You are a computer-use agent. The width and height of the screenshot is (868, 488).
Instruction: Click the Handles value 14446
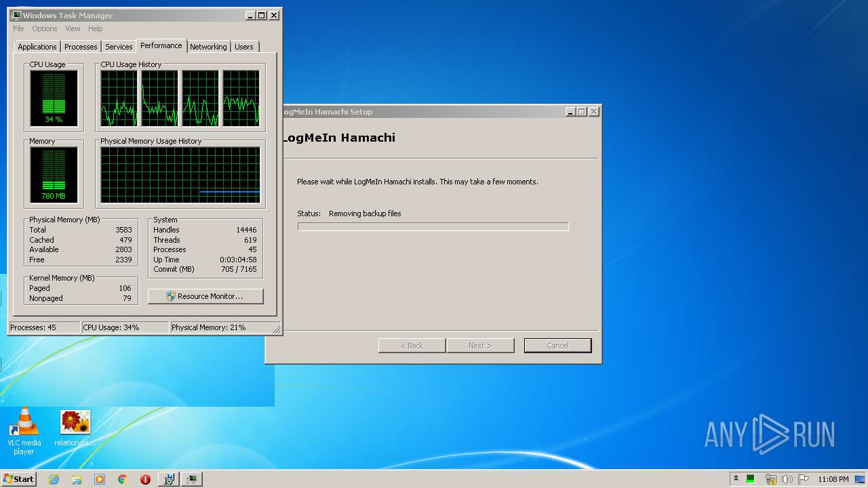(x=246, y=230)
